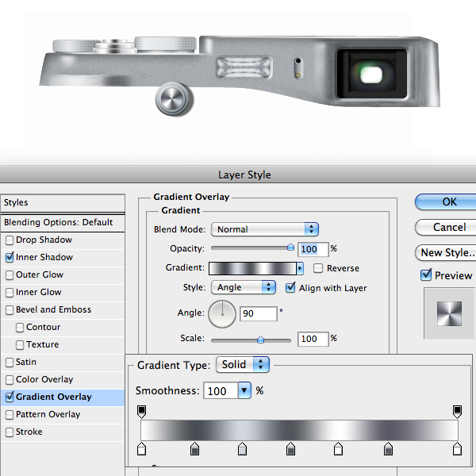Toggle the Preview checkbox
The height and width of the screenshot is (476, 476).
(x=425, y=275)
